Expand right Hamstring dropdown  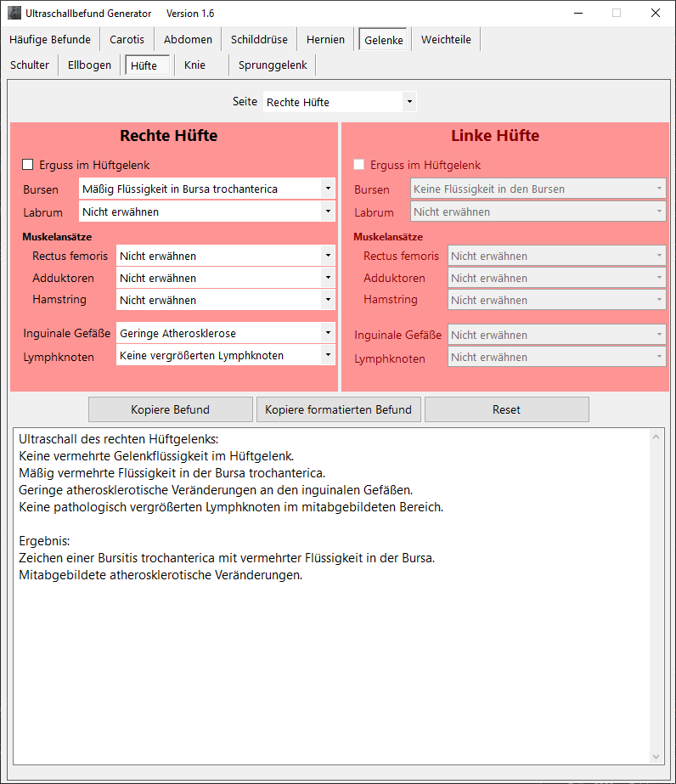(328, 300)
